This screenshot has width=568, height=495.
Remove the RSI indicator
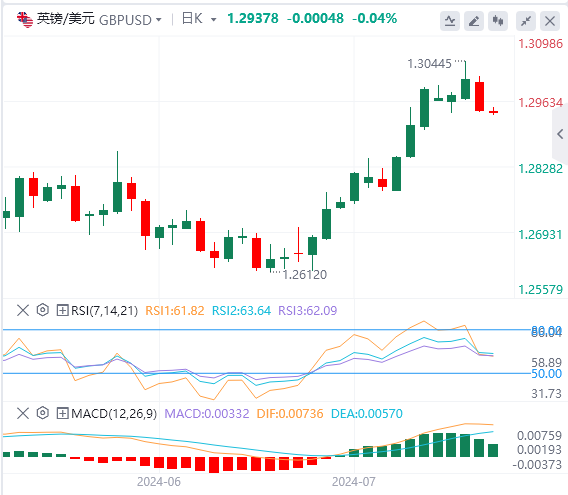point(23,311)
